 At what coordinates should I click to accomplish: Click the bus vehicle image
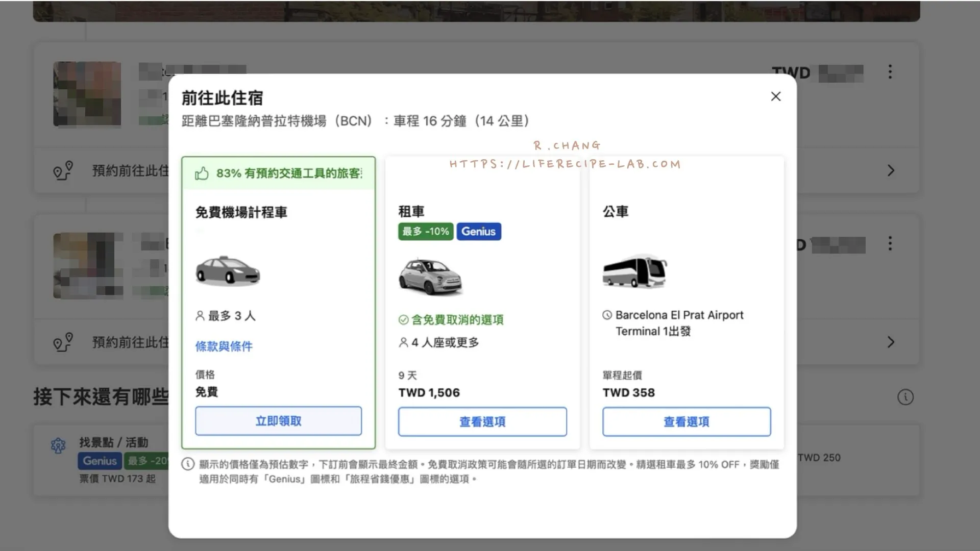click(634, 271)
